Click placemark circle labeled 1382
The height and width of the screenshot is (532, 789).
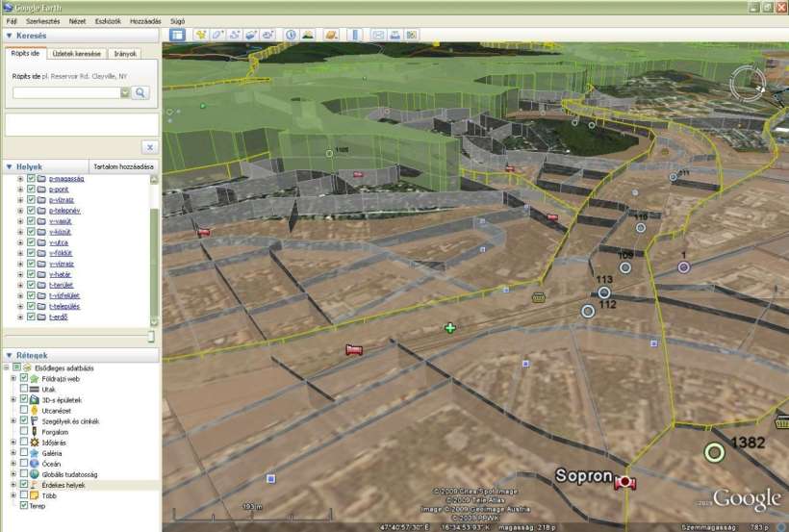coord(714,452)
